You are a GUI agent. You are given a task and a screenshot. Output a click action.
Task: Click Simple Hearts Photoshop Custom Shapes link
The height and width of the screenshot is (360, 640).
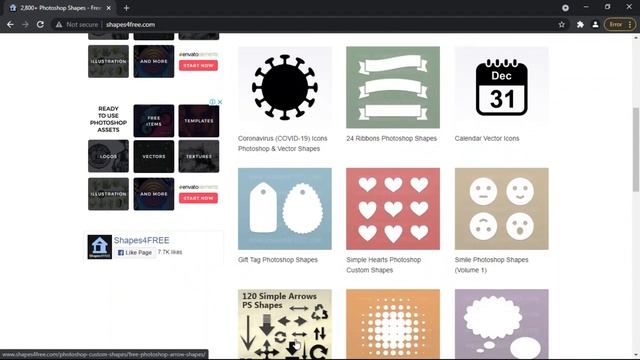[384, 265]
